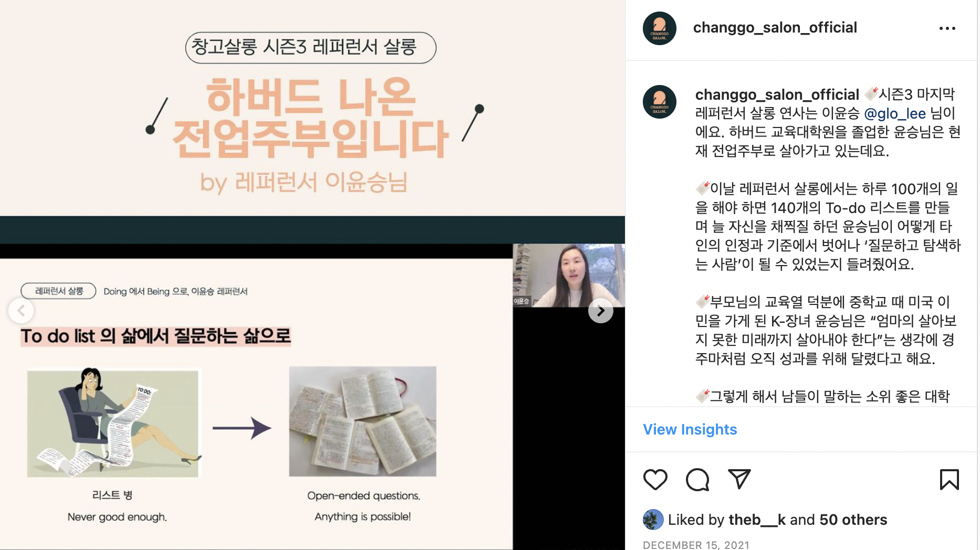Screen dimensions: 980x550
Task: Show the 50 others who liked
Action: coord(853,520)
